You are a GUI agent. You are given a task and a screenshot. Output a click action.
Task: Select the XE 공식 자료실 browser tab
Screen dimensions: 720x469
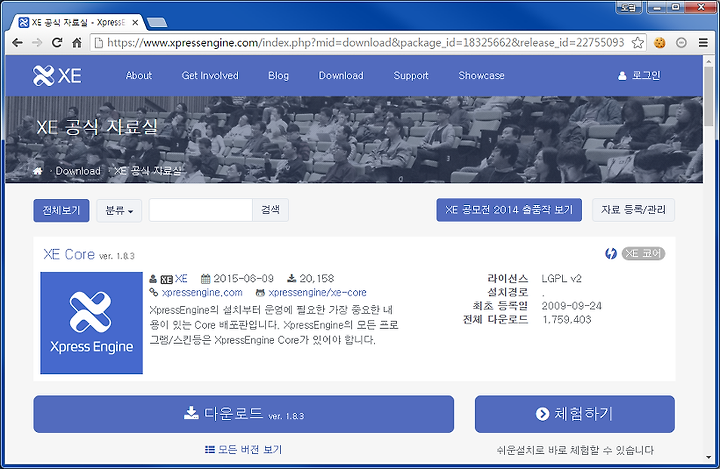[78, 23]
